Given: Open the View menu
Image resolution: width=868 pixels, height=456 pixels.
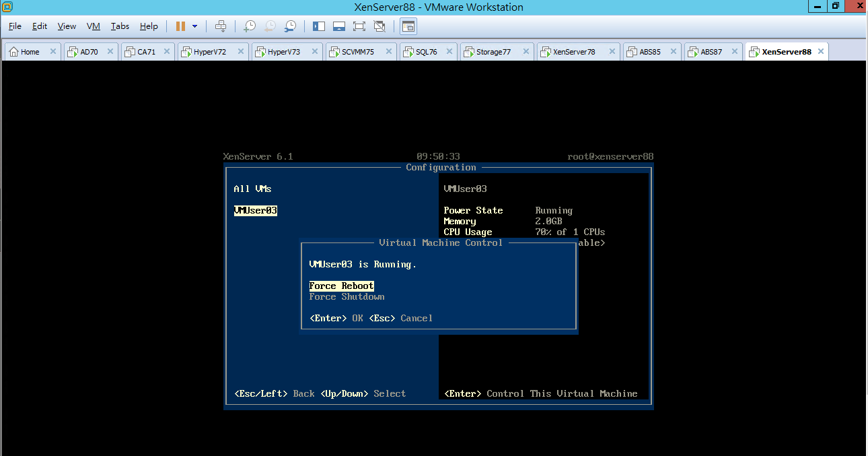Looking at the screenshot, I should click(67, 26).
